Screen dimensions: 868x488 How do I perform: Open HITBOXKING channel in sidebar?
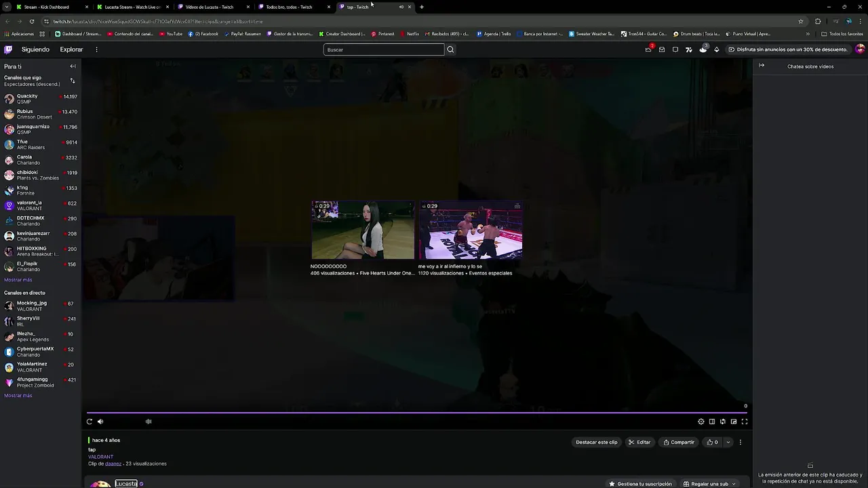41,251
